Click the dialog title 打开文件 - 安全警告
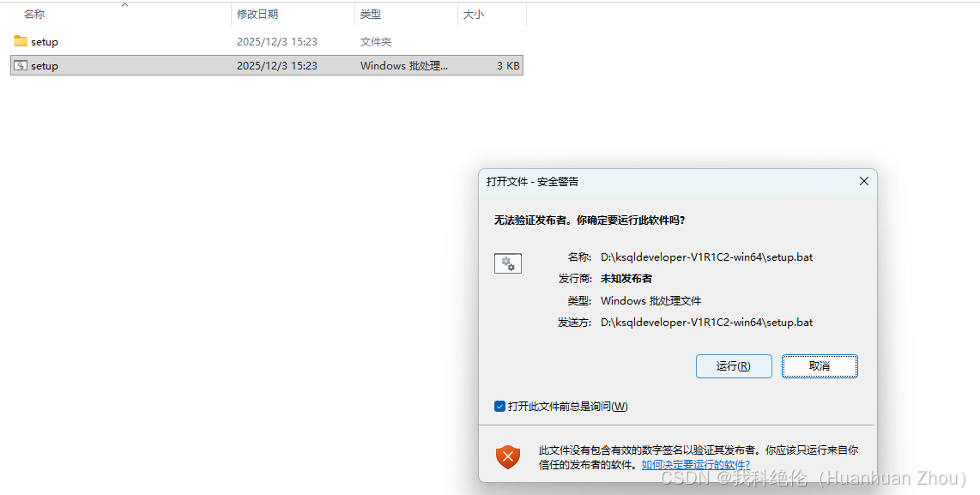 (x=533, y=182)
